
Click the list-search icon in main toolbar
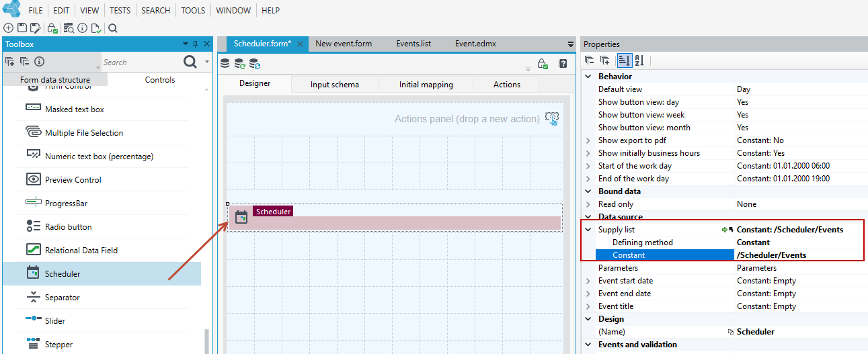point(69,28)
